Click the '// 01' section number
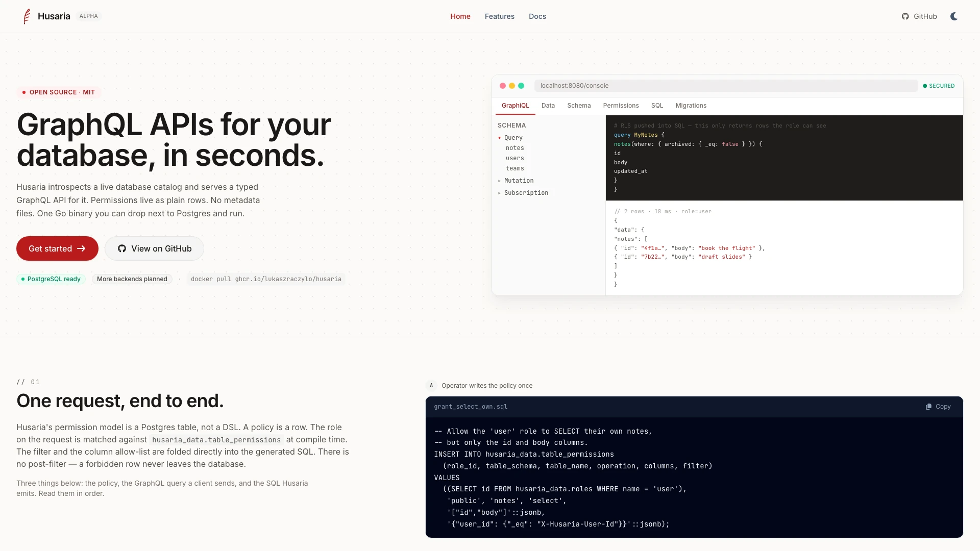The height and width of the screenshot is (551, 980). (28, 382)
